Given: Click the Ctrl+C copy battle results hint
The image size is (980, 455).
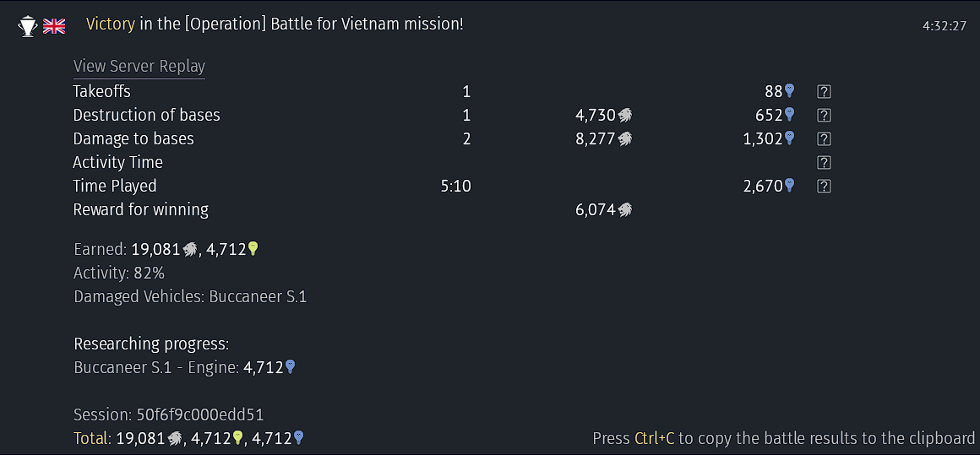Looking at the screenshot, I should [x=783, y=438].
